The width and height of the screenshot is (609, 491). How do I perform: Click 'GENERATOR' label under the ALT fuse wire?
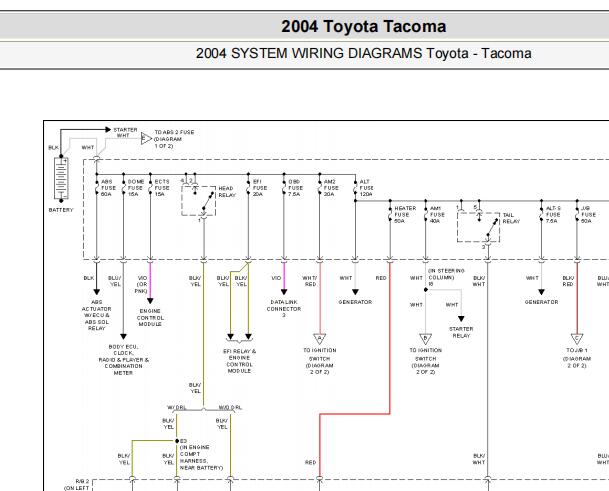click(x=355, y=302)
